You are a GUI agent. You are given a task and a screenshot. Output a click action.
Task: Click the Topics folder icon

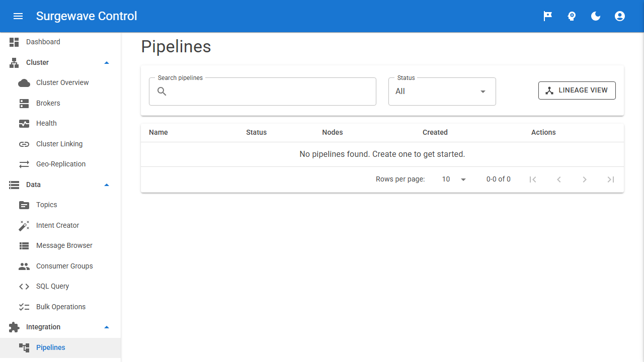point(24,205)
